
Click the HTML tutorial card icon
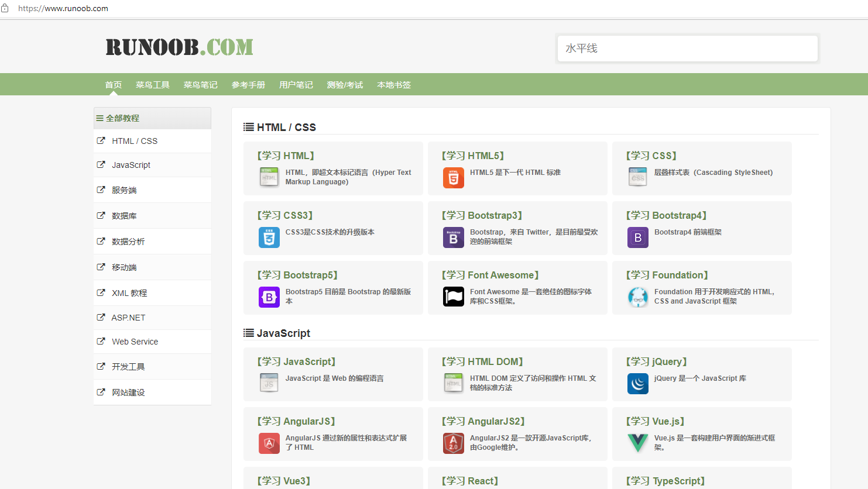pos(269,177)
